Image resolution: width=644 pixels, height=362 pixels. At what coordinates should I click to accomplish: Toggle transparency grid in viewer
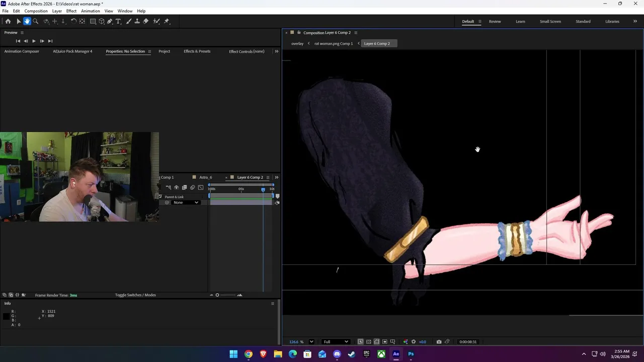coord(368,342)
